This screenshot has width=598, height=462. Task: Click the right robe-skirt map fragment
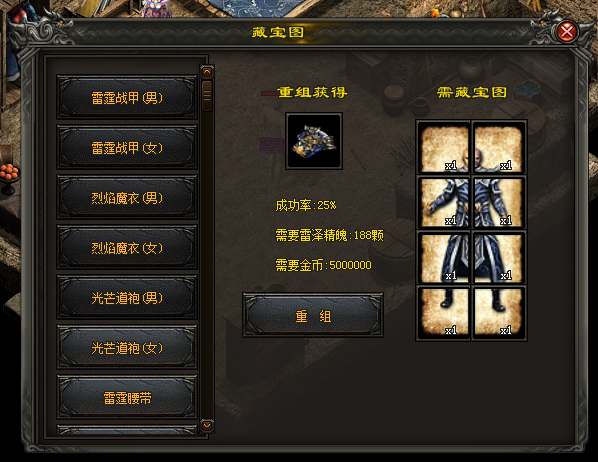click(x=498, y=258)
